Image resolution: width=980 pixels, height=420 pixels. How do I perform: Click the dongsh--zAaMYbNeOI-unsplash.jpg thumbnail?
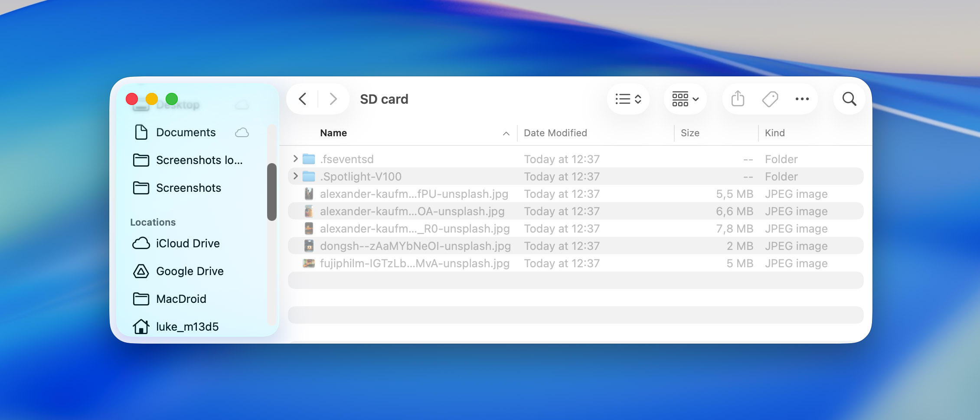(309, 246)
